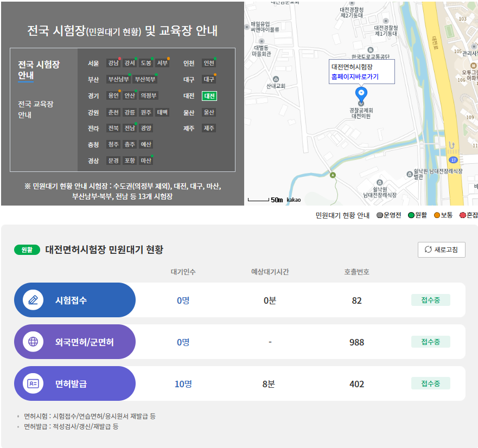This screenshot has width=478, height=448.
Task: Open the 홈페이지바로가기 link
Action: 355,77
